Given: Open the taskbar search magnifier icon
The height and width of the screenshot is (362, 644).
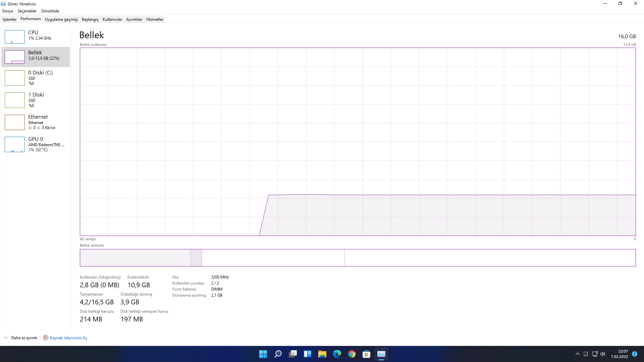Looking at the screenshot, I should pyautogui.click(x=278, y=354).
